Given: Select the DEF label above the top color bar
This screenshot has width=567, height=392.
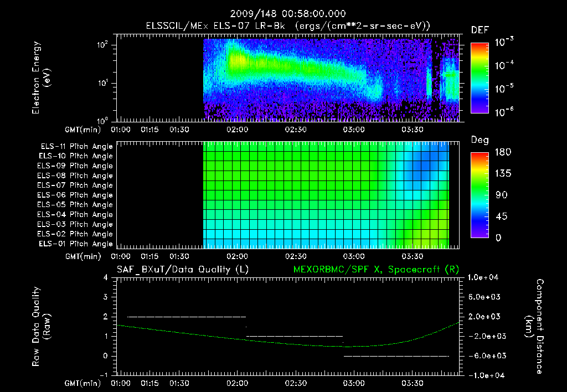Looking at the screenshot, I should click(480, 30).
